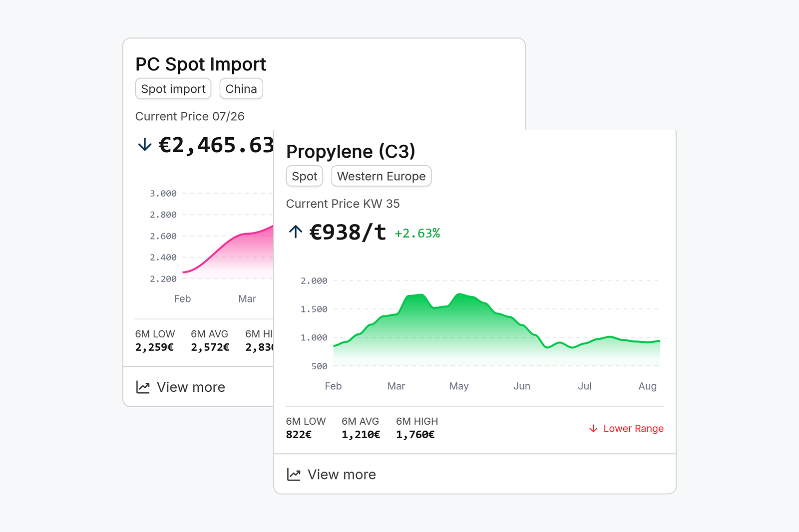Click the 1,210€ six-month average value
The width and height of the screenshot is (799, 532).
pyautogui.click(x=361, y=435)
